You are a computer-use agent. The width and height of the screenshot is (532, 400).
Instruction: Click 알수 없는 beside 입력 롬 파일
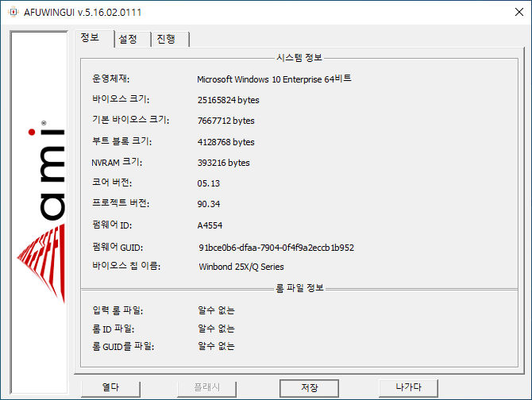click(216, 310)
